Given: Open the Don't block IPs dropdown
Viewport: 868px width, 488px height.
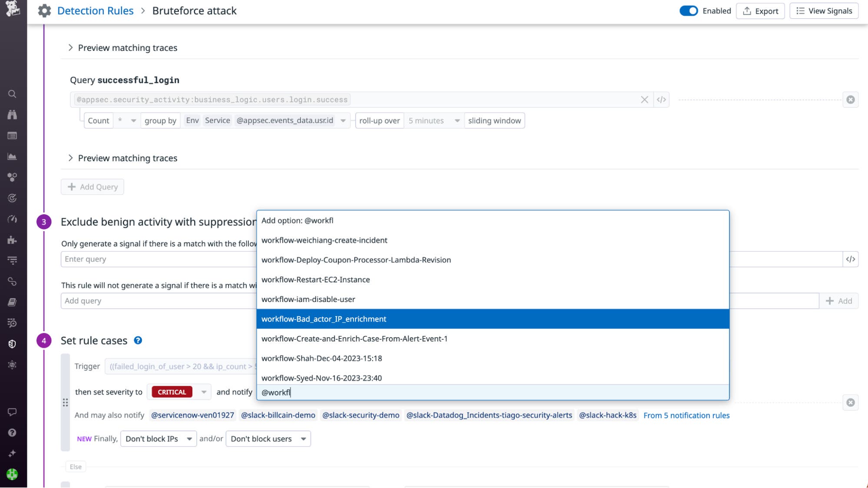Looking at the screenshot, I should coord(158,438).
